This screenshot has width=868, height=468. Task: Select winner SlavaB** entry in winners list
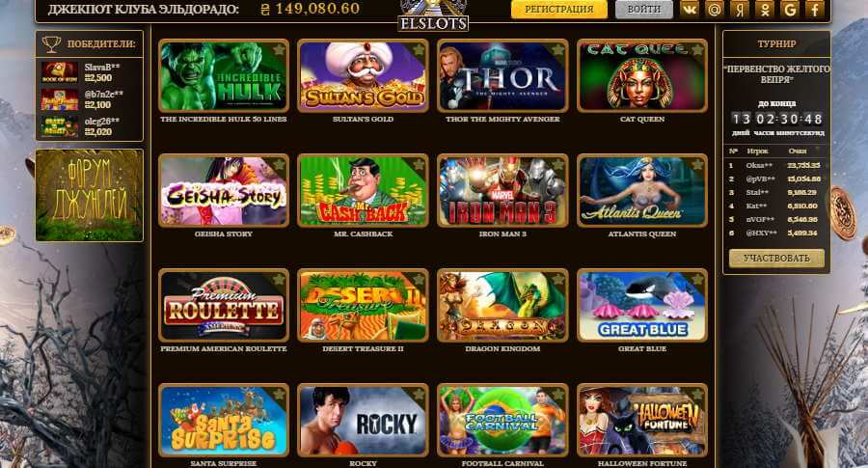tap(89, 72)
